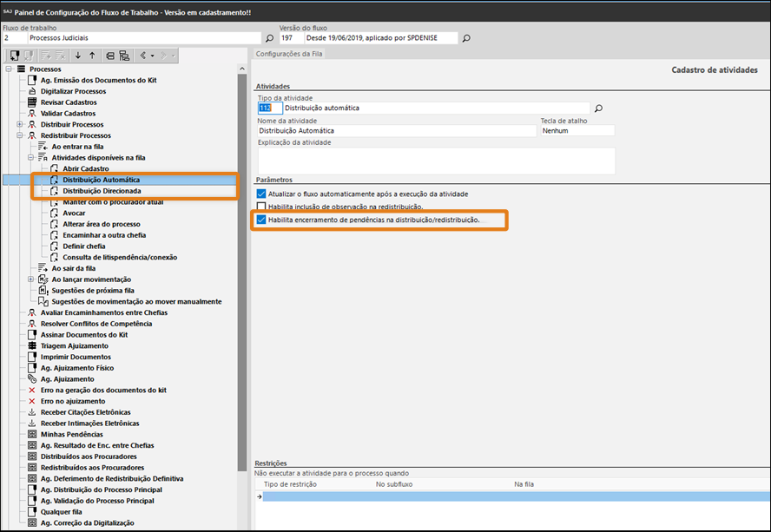Click the tree panel vertical scrollbar
The image size is (771, 532).
point(242,260)
